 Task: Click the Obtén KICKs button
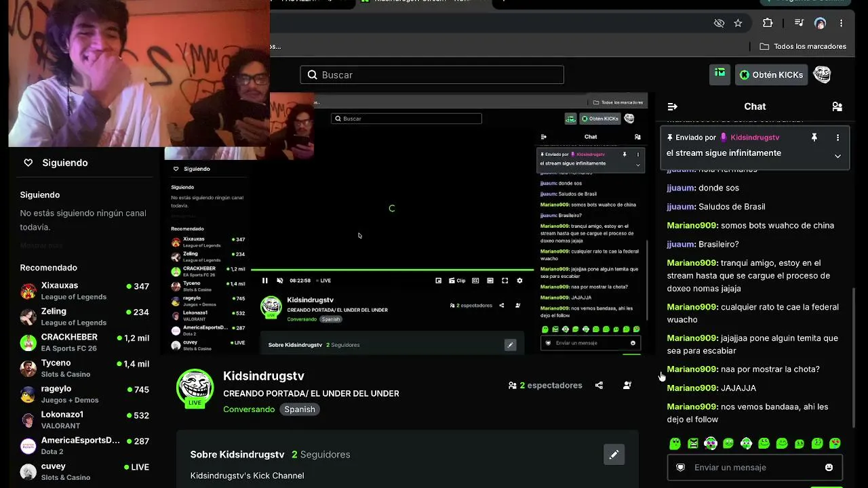tap(771, 75)
